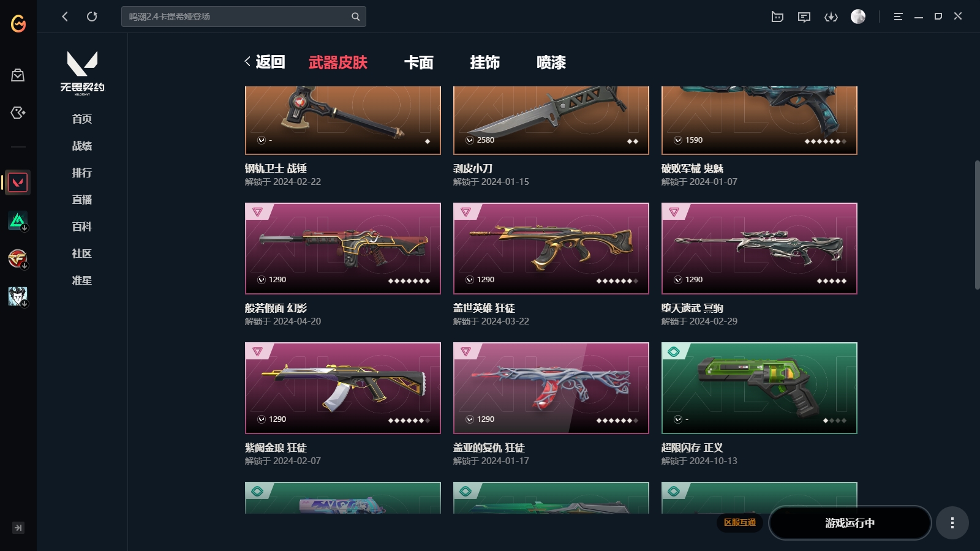Open the hamburger menu in title bar
This screenshot has width=980, height=551.
click(898, 17)
